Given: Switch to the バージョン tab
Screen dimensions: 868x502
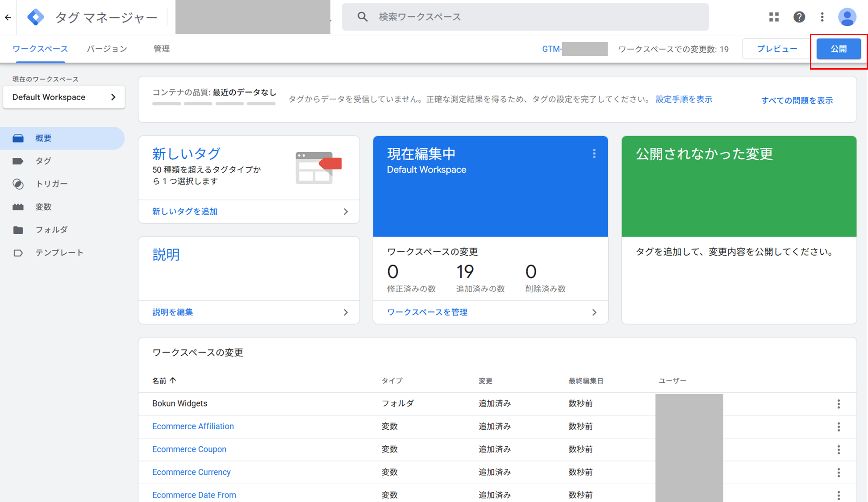Looking at the screenshot, I should [x=107, y=49].
